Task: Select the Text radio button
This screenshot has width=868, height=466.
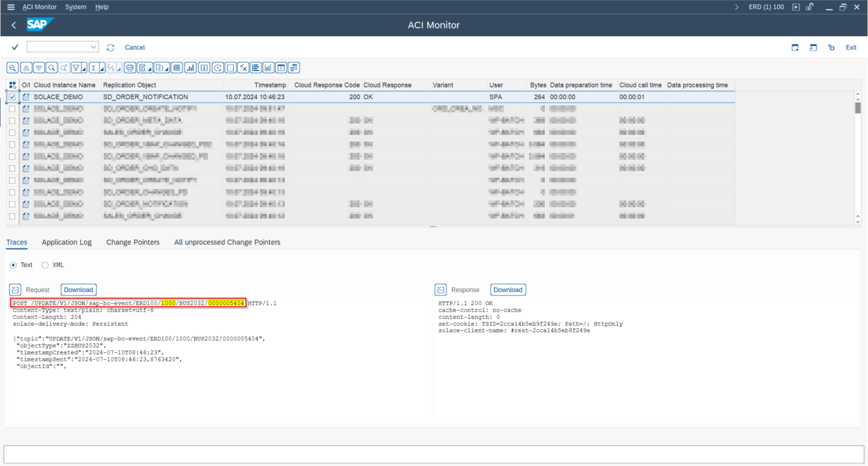Action: tap(12, 265)
